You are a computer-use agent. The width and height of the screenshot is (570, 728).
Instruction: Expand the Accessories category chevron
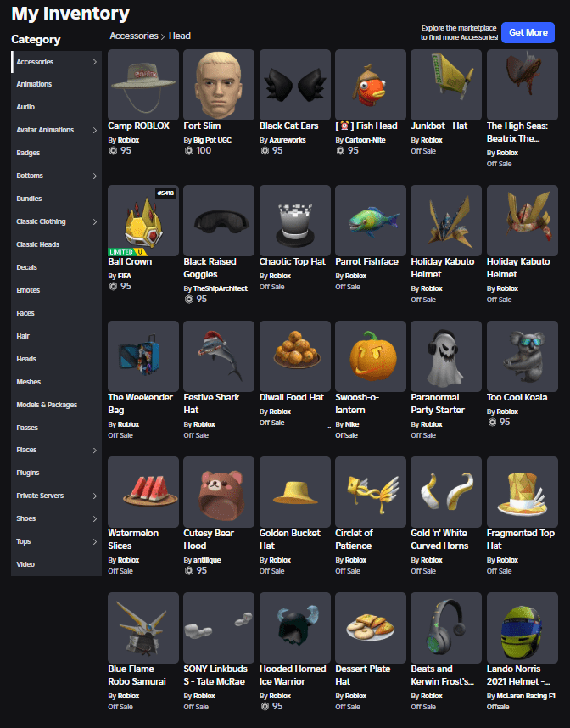(95, 62)
